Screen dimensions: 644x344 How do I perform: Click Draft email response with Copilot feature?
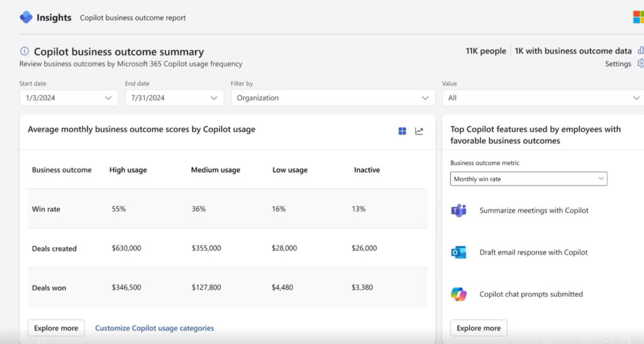[533, 252]
